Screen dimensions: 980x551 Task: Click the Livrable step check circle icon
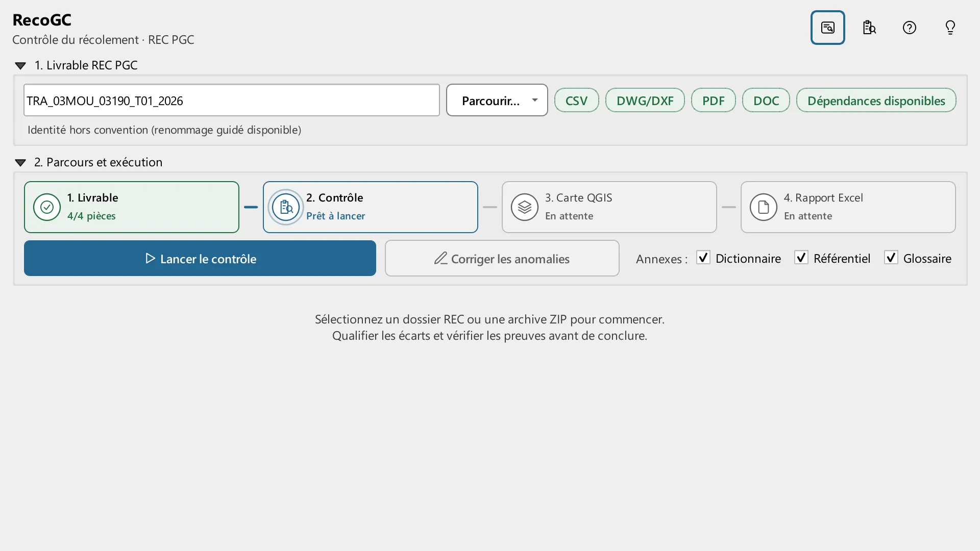pyautogui.click(x=46, y=207)
